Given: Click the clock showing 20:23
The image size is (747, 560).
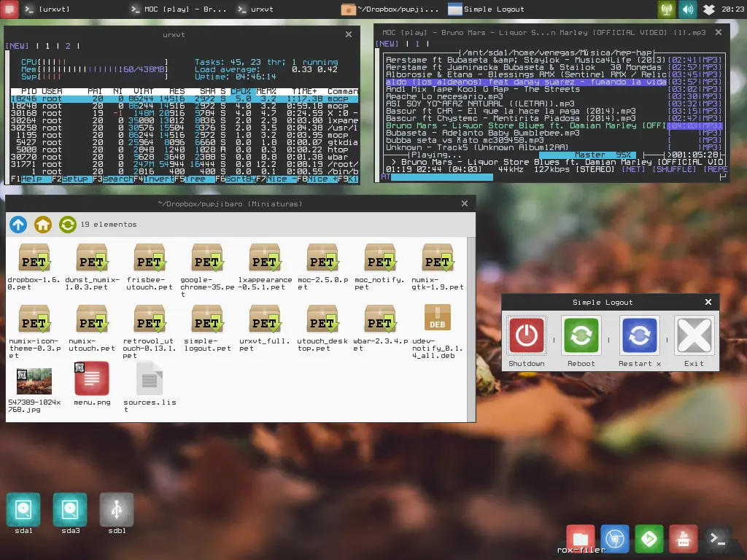Looking at the screenshot, I should [732, 9].
